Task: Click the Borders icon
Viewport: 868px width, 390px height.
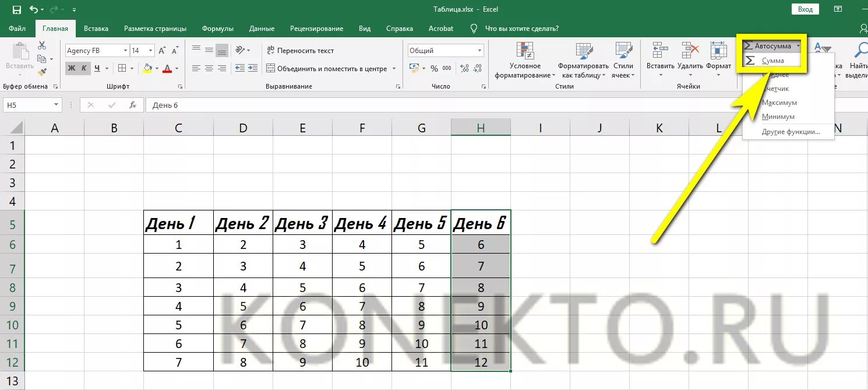Action: coord(122,68)
